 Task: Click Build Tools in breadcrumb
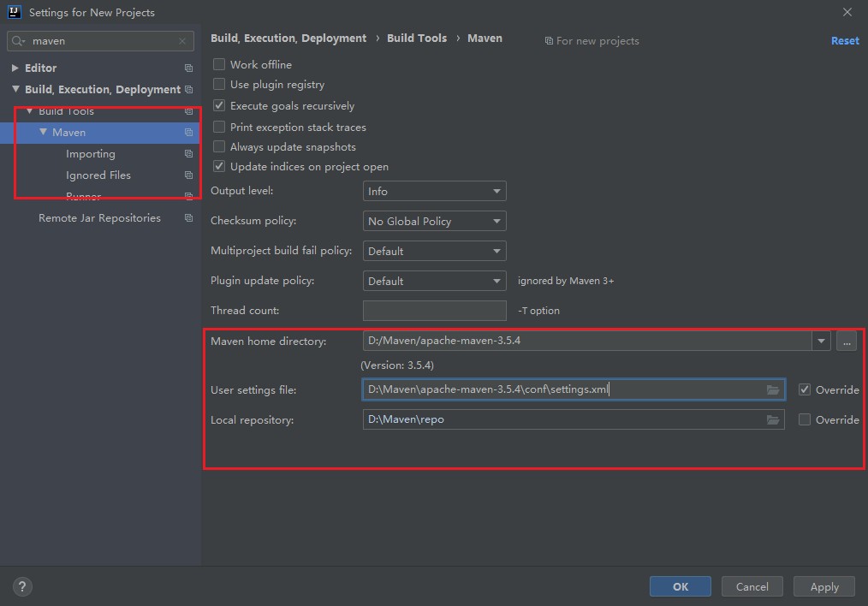point(417,39)
